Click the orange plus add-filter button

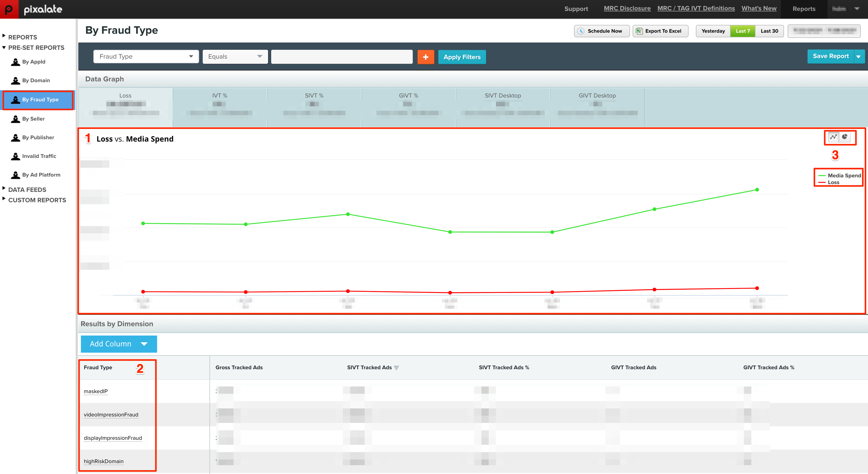click(x=426, y=57)
